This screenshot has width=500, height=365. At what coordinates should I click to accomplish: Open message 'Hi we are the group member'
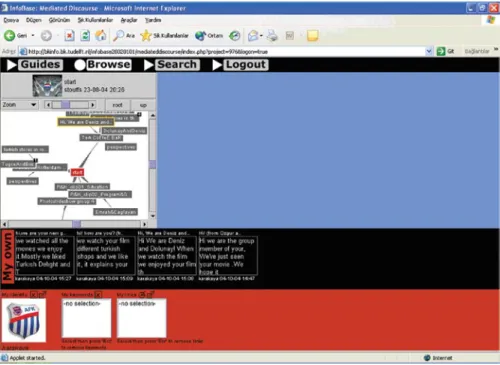point(228,255)
